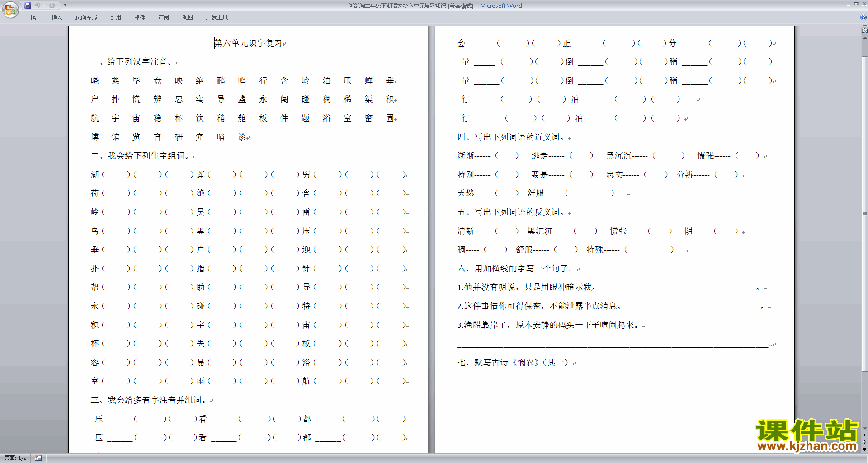Click the word 渐渐 in the synonyms section
The height and width of the screenshot is (463, 868).
pyautogui.click(x=465, y=156)
